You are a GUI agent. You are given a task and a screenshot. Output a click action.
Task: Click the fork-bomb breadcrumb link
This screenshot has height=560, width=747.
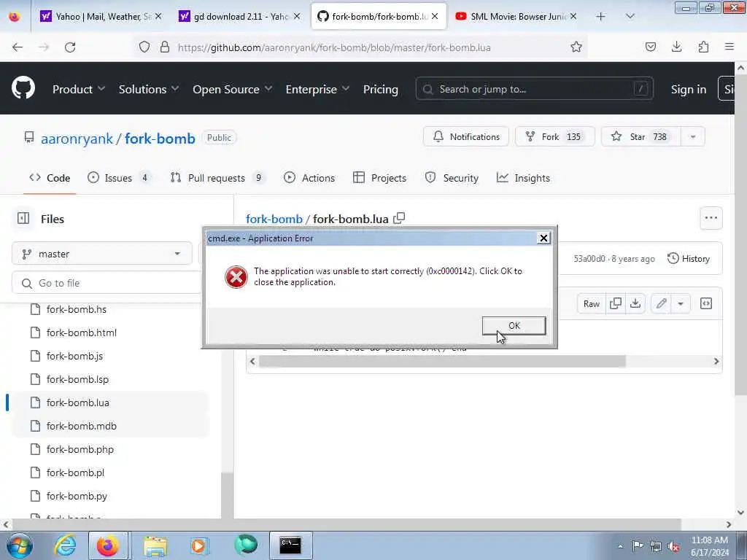[x=274, y=219]
